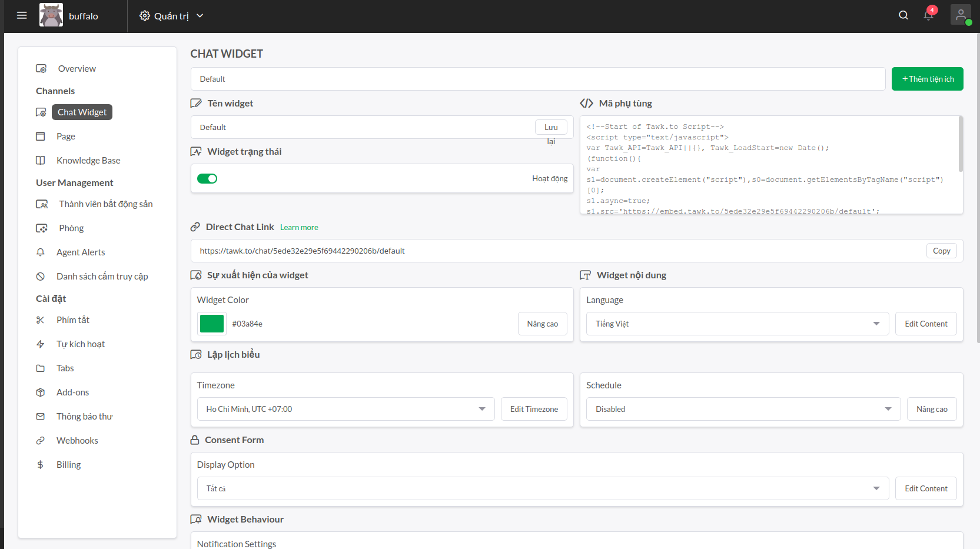
Task: Click the Add-ons box icon
Action: [x=41, y=392]
